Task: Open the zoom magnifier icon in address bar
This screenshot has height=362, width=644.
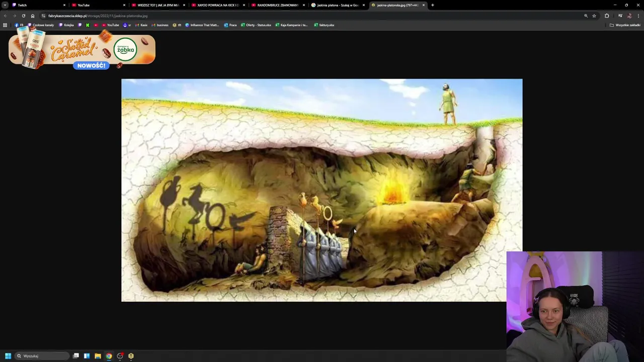Action: click(586, 16)
